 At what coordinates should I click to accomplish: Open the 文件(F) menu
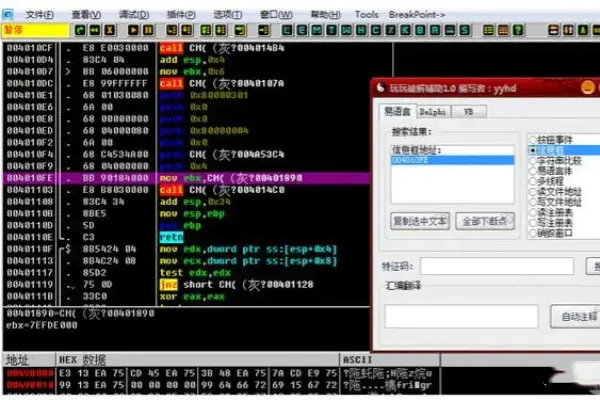(x=38, y=15)
